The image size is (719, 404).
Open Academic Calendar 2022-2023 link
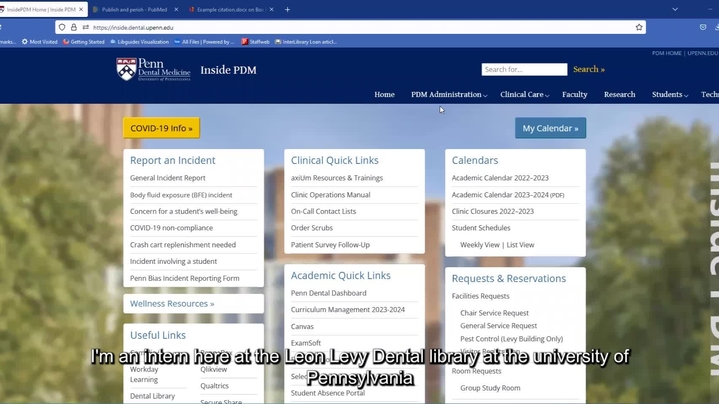pyautogui.click(x=500, y=178)
